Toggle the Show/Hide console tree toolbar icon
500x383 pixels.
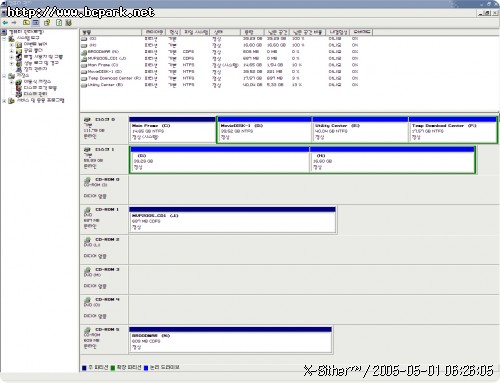click(36, 23)
